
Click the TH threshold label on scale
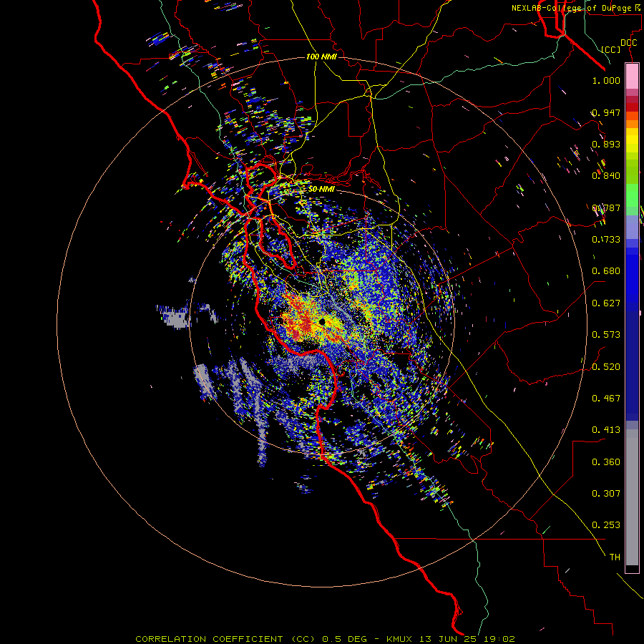click(x=615, y=557)
